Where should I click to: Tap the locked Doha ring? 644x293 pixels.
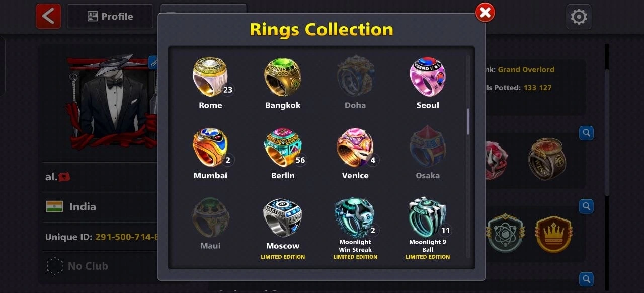coord(355,77)
